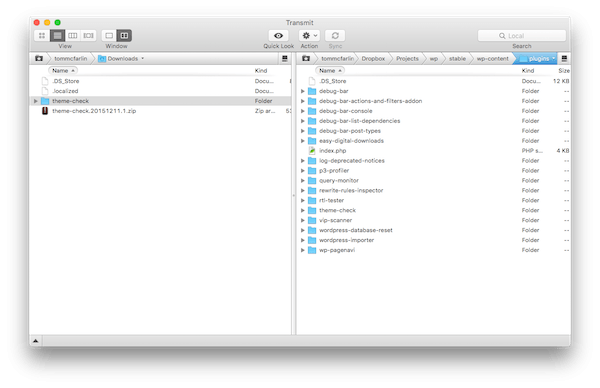Open the plugins path dropdown
The height and width of the screenshot is (388, 600).
click(538, 59)
